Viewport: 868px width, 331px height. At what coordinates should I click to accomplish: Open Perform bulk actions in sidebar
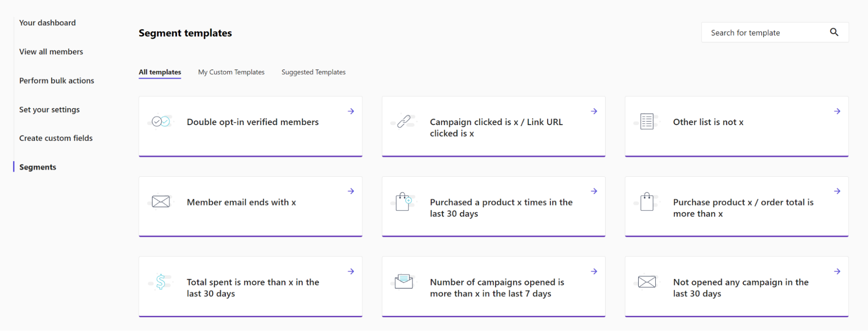pos(57,80)
